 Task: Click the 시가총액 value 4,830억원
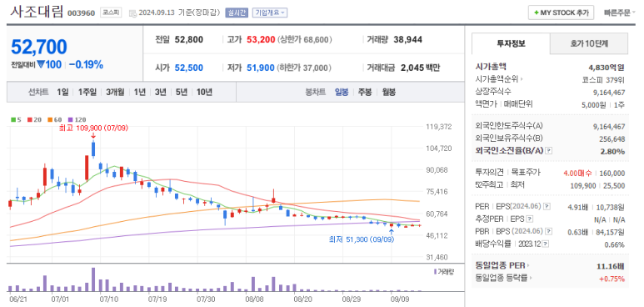[607, 67]
